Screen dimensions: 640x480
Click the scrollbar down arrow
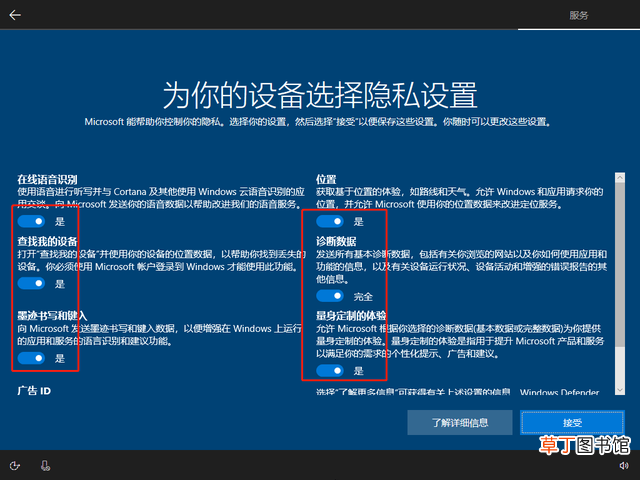point(620,390)
